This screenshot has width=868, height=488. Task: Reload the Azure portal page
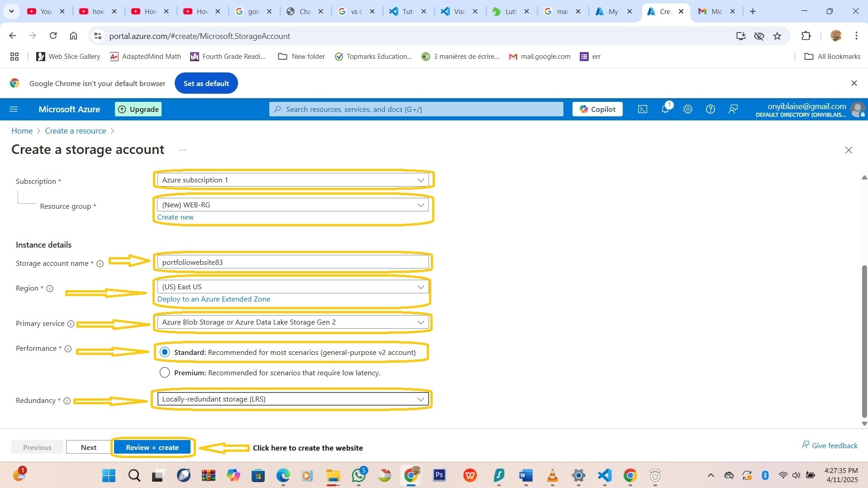click(x=53, y=36)
